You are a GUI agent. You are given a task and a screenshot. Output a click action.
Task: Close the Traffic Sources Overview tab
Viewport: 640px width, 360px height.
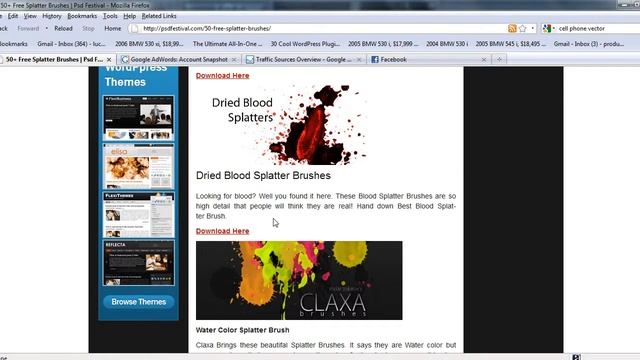point(359,60)
